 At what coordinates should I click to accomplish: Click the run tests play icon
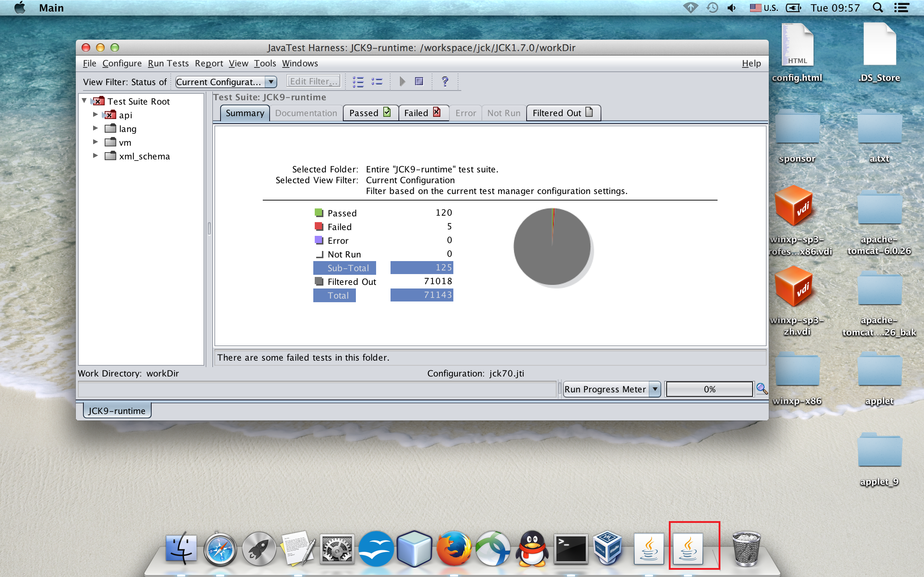click(402, 82)
